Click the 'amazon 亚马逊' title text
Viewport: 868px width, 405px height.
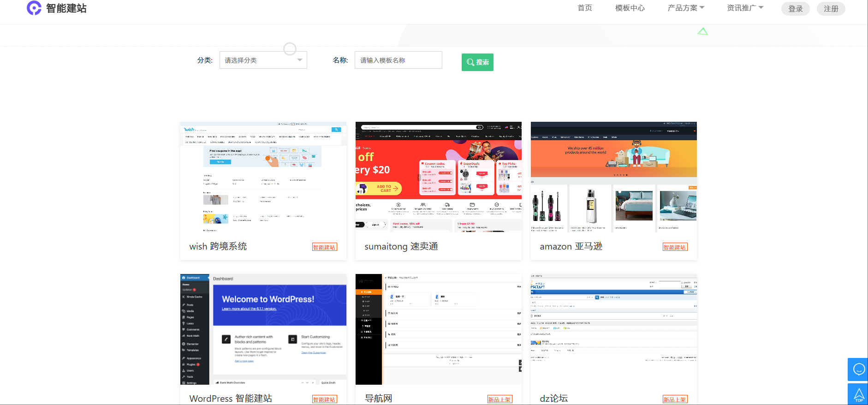click(x=571, y=246)
